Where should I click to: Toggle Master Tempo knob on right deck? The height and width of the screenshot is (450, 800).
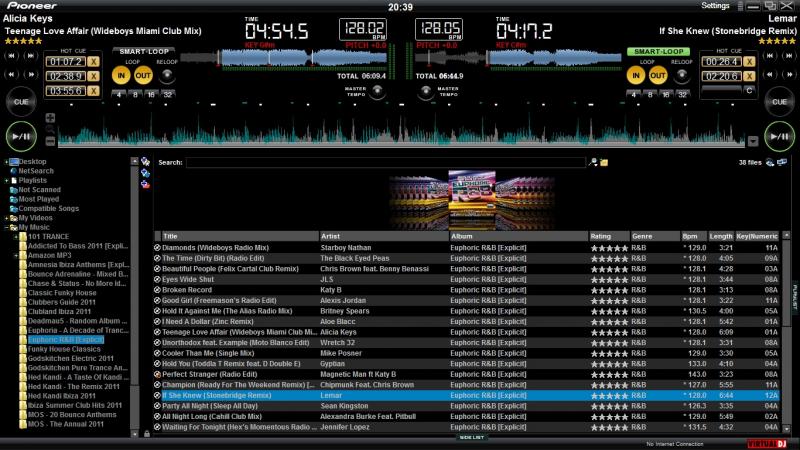pos(426,91)
